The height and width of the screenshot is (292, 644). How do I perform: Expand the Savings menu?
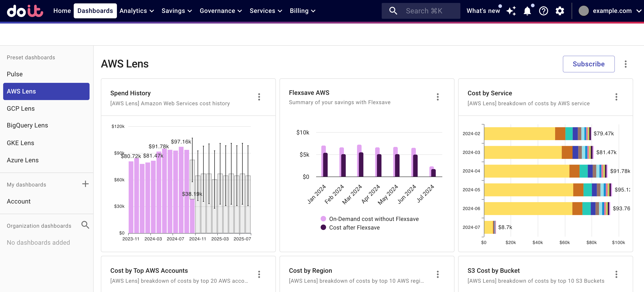(x=177, y=11)
